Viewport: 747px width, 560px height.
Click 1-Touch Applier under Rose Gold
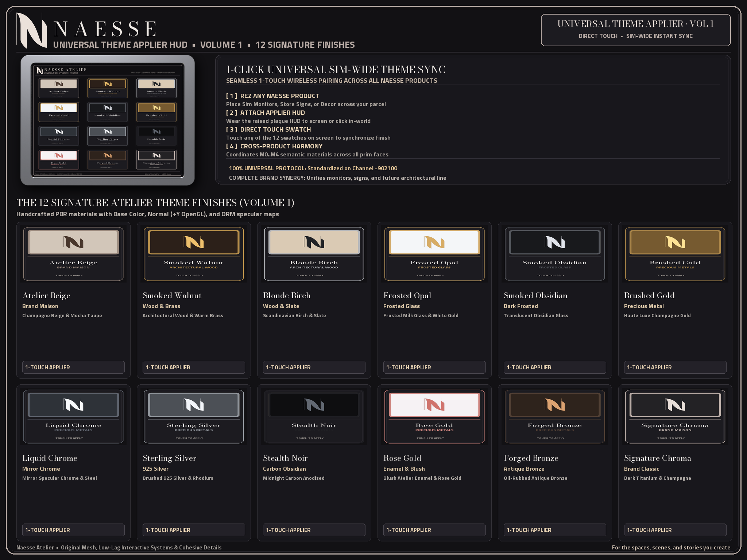[x=434, y=530]
